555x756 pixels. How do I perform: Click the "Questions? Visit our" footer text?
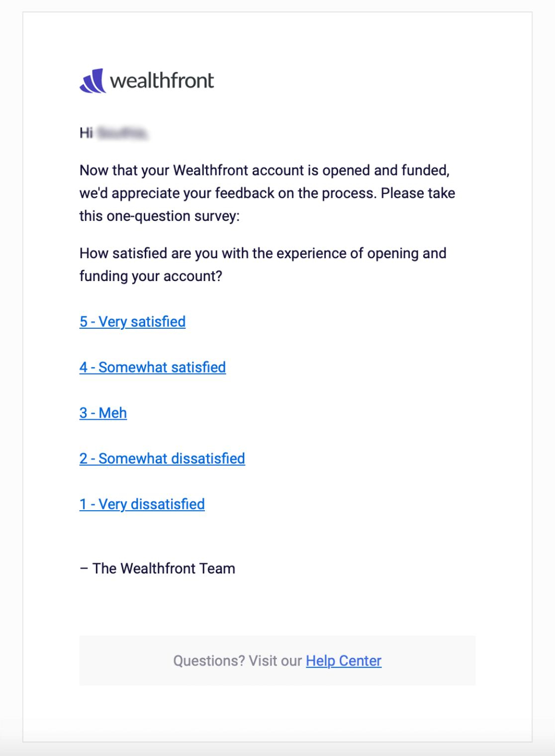point(237,661)
